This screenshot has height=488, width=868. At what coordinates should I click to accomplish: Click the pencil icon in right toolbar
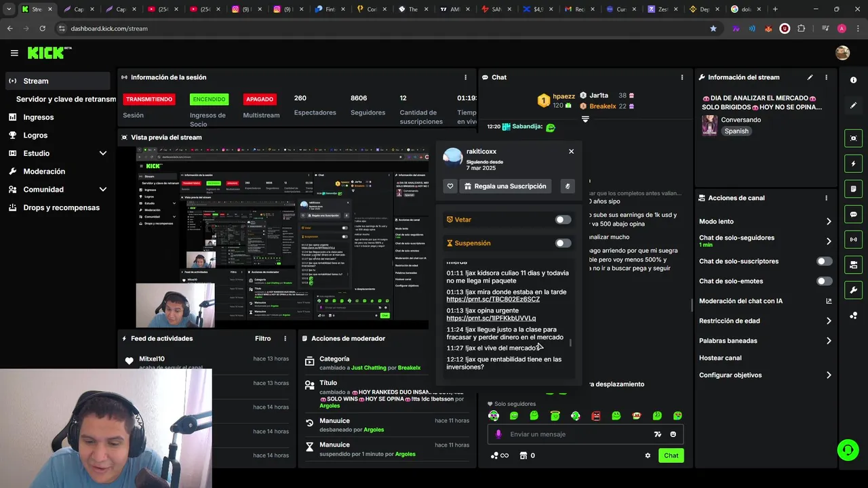[853, 105]
